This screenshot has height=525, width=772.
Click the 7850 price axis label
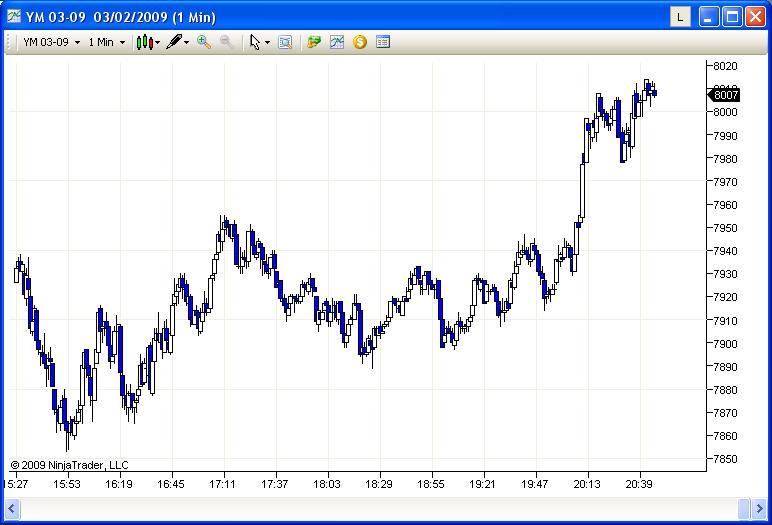(725, 459)
